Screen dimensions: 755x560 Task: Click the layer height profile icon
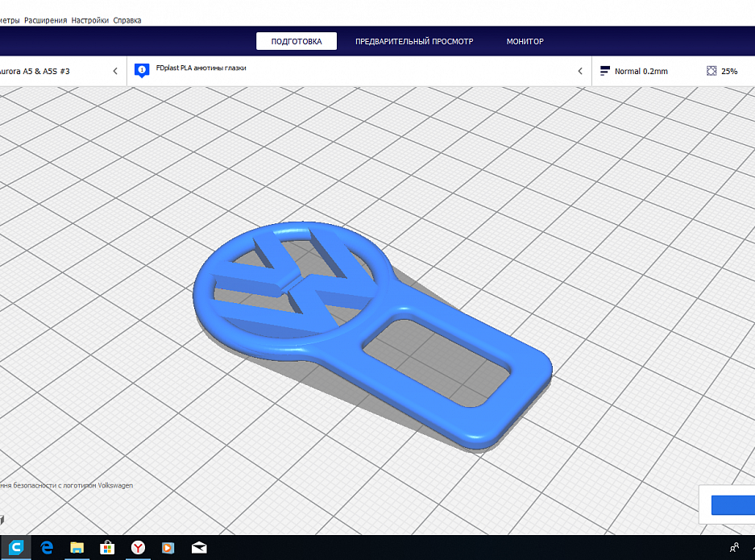[605, 71]
